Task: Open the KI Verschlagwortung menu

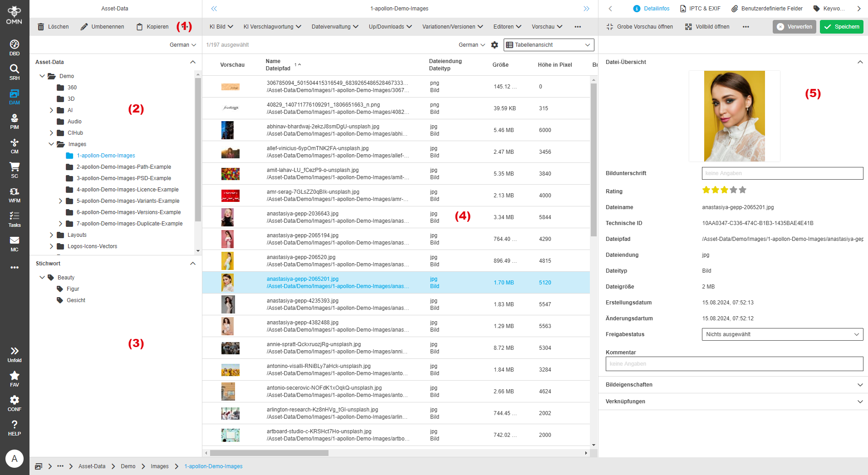Action: tap(272, 27)
